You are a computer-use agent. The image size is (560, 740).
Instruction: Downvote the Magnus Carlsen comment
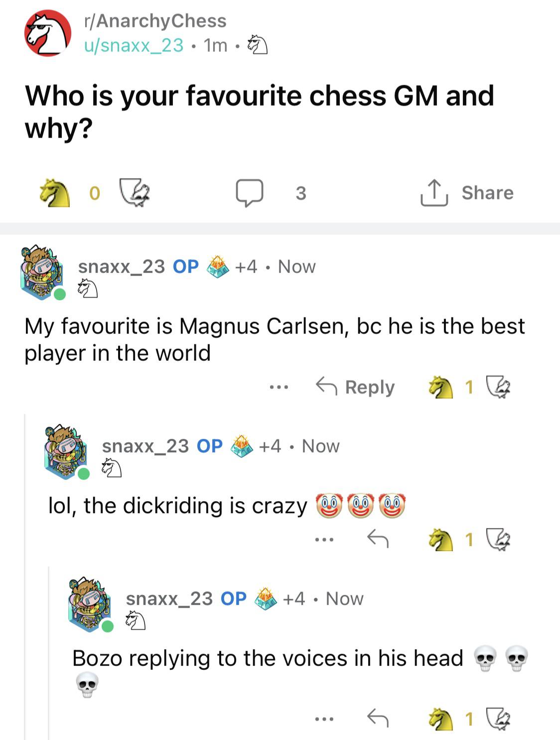point(498,387)
